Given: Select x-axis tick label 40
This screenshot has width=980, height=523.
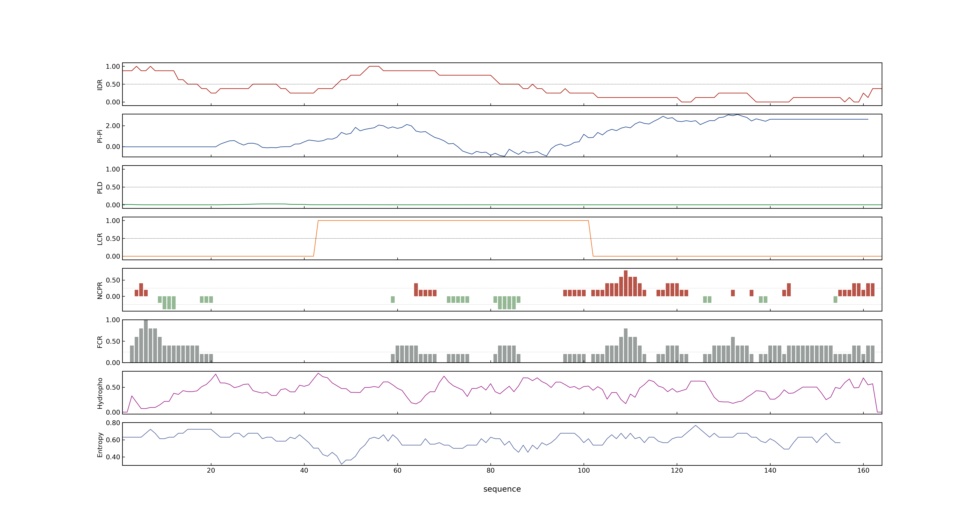Looking at the screenshot, I should (x=304, y=470).
